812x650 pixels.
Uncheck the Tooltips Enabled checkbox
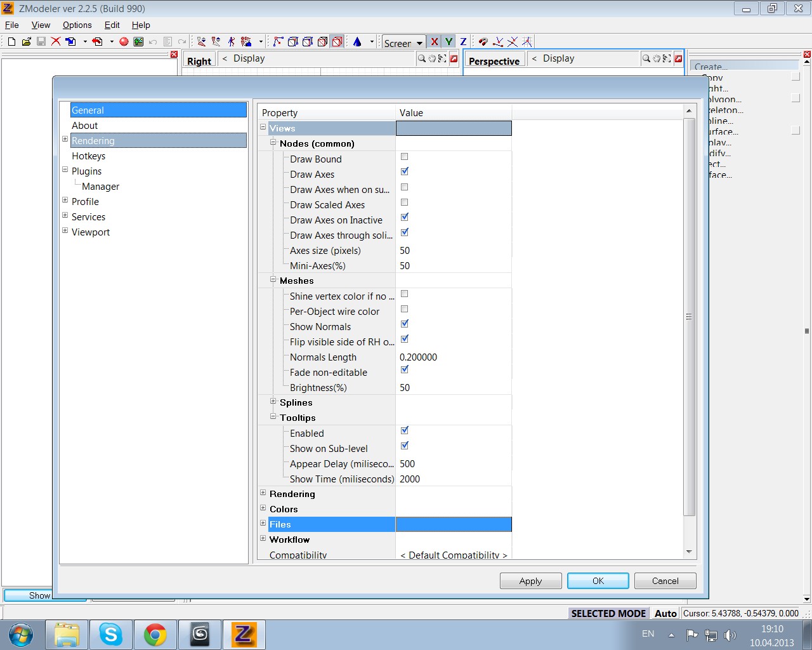click(405, 430)
